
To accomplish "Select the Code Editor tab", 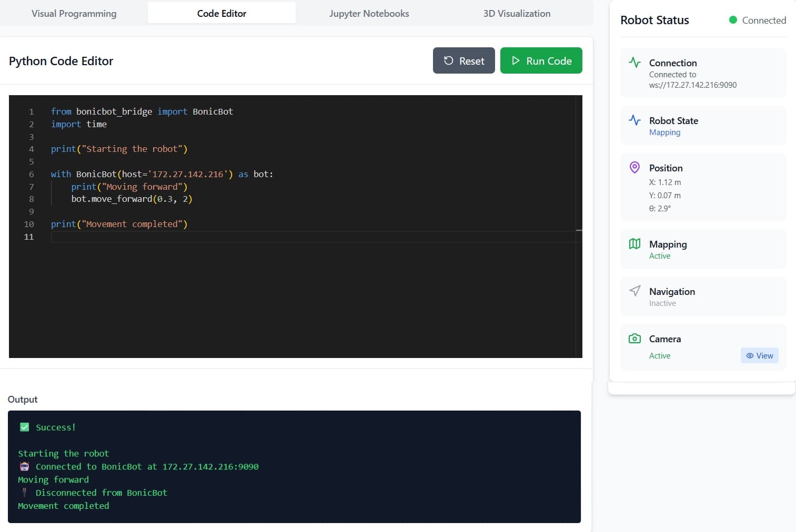I will (x=221, y=13).
